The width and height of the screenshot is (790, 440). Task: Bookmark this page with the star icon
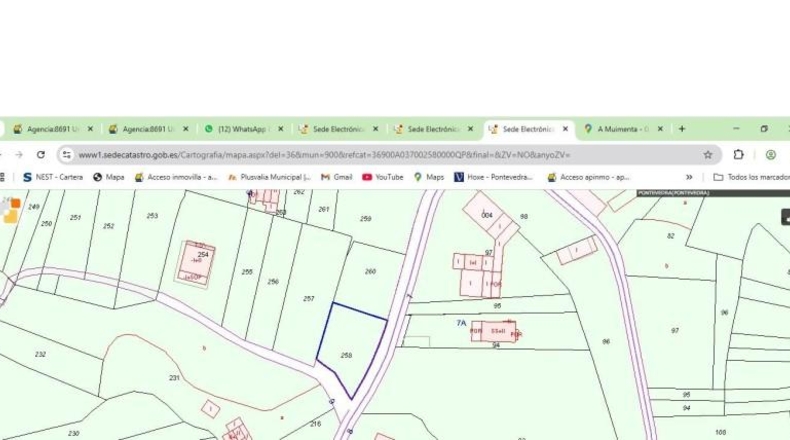[x=707, y=155]
